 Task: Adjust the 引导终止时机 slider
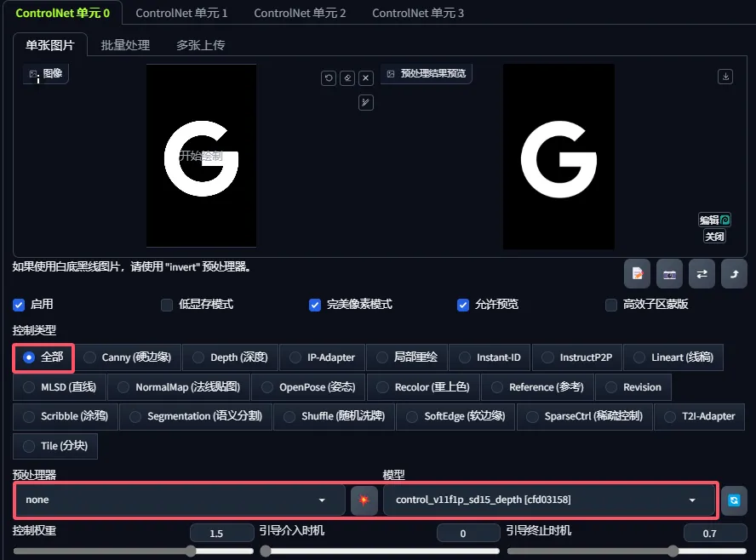click(x=627, y=551)
